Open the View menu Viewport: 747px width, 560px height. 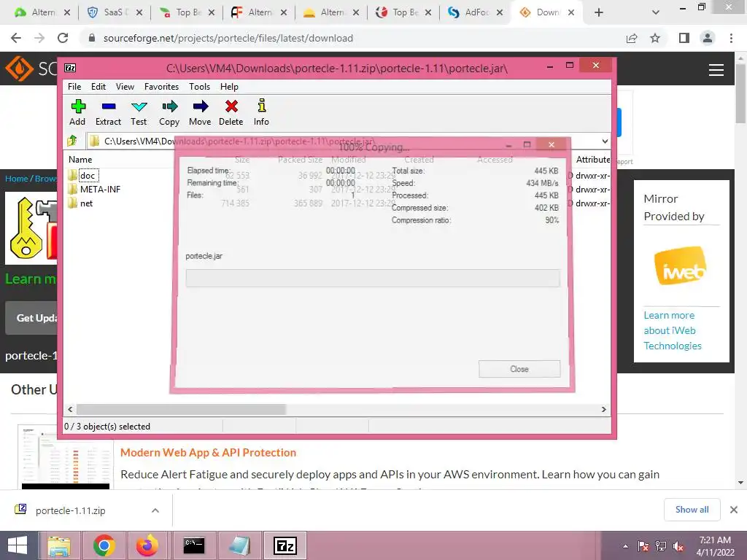click(125, 87)
